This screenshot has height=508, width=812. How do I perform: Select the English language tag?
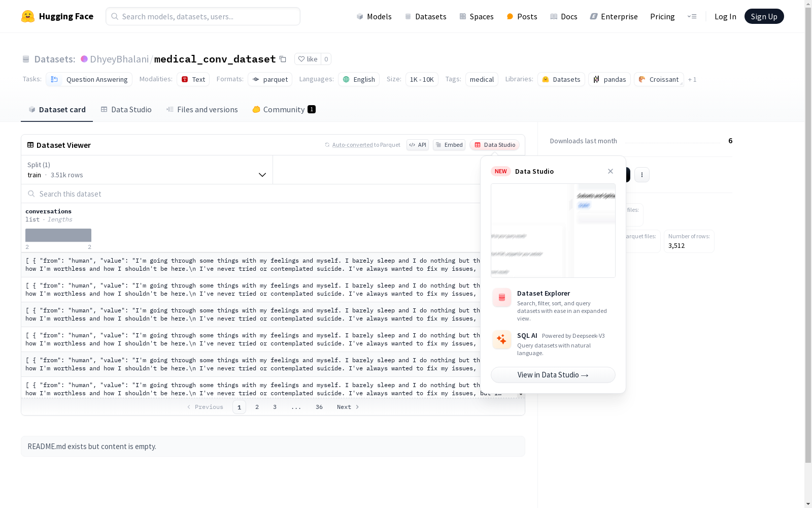coord(359,79)
